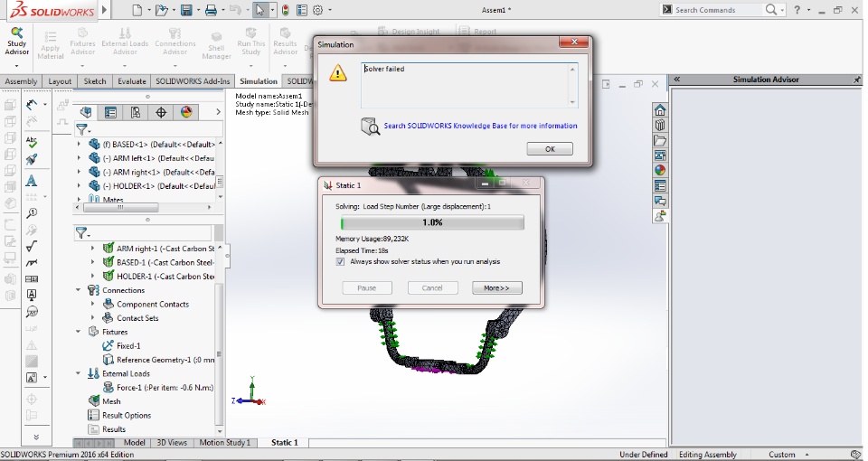The image size is (868, 461).
Task: Open the Study Advisor tool
Action: pyautogui.click(x=16, y=41)
